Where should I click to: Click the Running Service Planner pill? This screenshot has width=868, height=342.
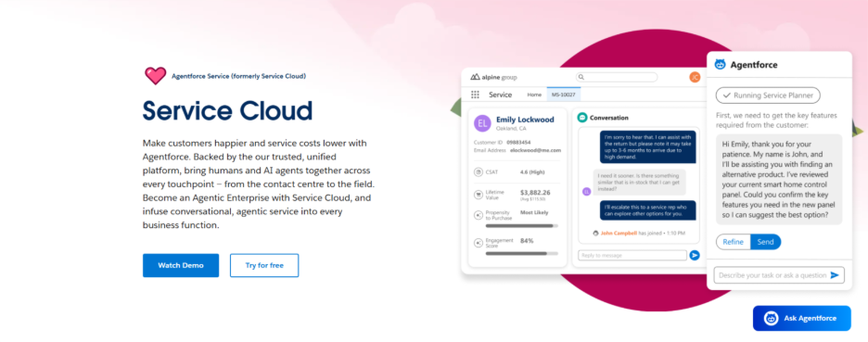click(x=768, y=95)
